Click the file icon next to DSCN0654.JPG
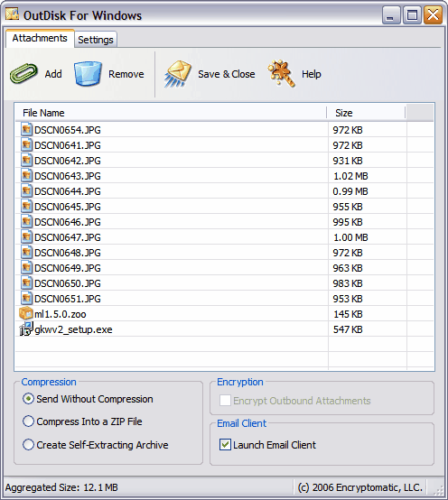 tap(26, 129)
